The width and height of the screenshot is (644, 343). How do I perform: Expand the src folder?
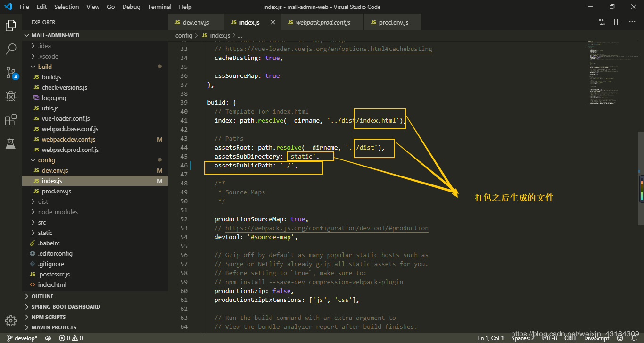[95, 222]
